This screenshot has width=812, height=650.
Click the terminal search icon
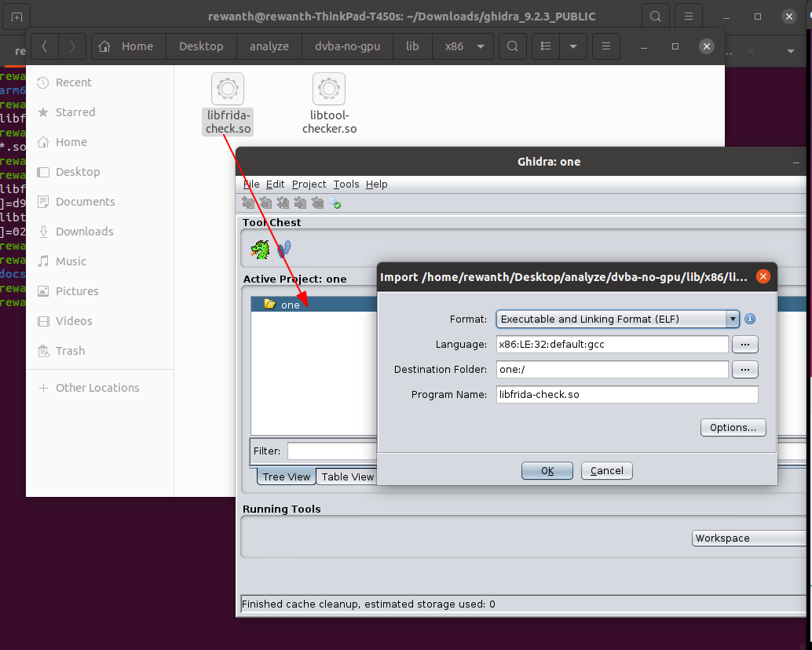pyautogui.click(x=655, y=16)
